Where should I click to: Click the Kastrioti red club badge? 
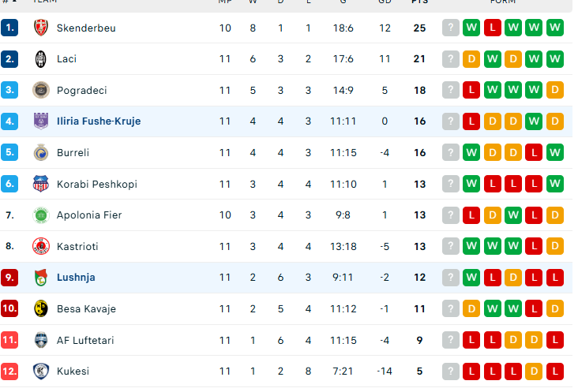tap(40, 246)
